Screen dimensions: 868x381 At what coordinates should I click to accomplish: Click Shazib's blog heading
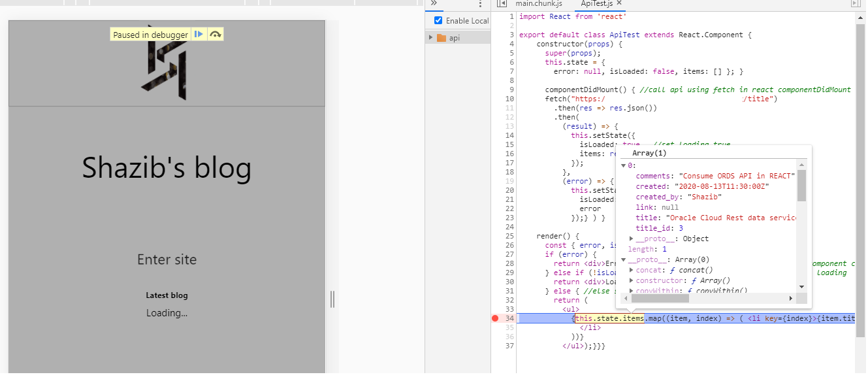pos(167,167)
